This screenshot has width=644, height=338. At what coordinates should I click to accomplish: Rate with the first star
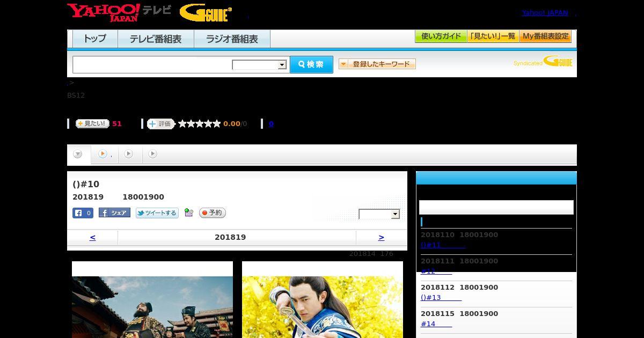pyautogui.click(x=182, y=124)
